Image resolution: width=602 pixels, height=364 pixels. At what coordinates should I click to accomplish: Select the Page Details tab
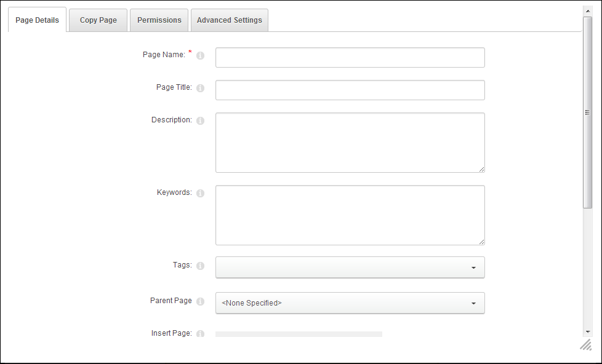[x=38, y=20]
